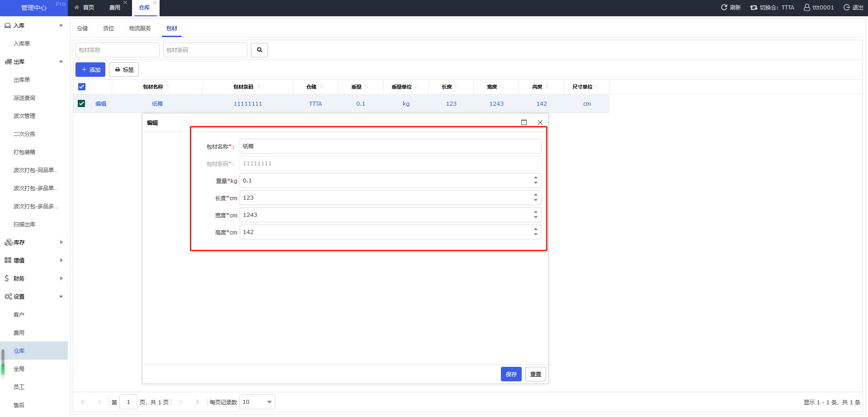Click the 增值 grid icon
868x417 pixels.
click(x=8, y=261)
